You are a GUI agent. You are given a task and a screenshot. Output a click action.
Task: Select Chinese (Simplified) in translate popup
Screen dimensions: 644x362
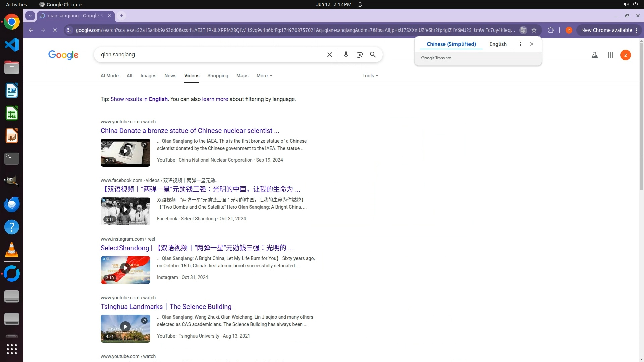point(451,44)
